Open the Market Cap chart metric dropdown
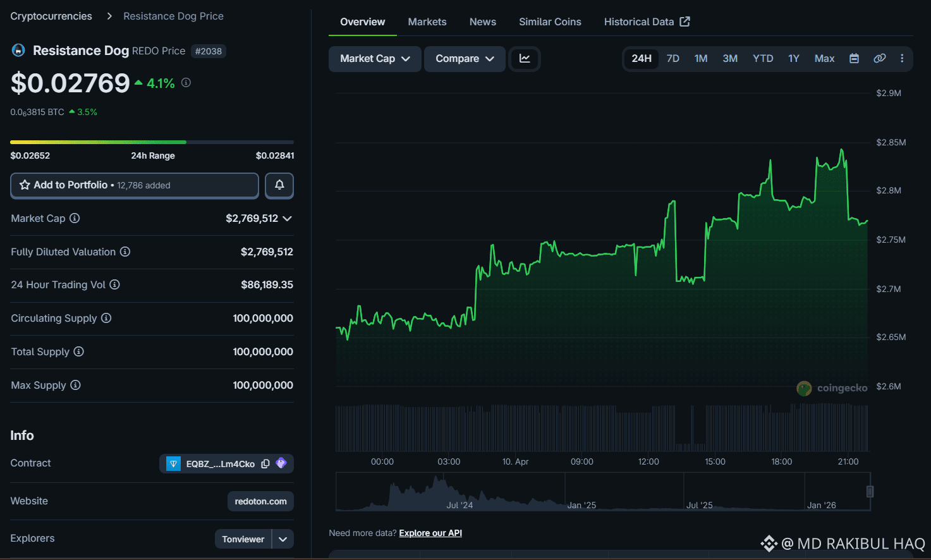This screenshot has height=560, width=931. [x=375, y=59]
